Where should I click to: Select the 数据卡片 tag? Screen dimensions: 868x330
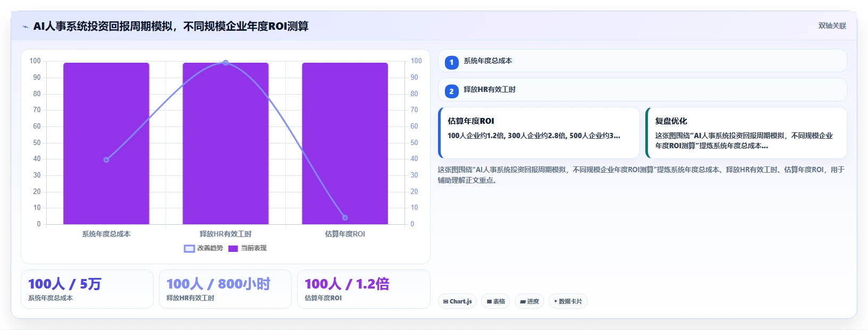[568, 301]
